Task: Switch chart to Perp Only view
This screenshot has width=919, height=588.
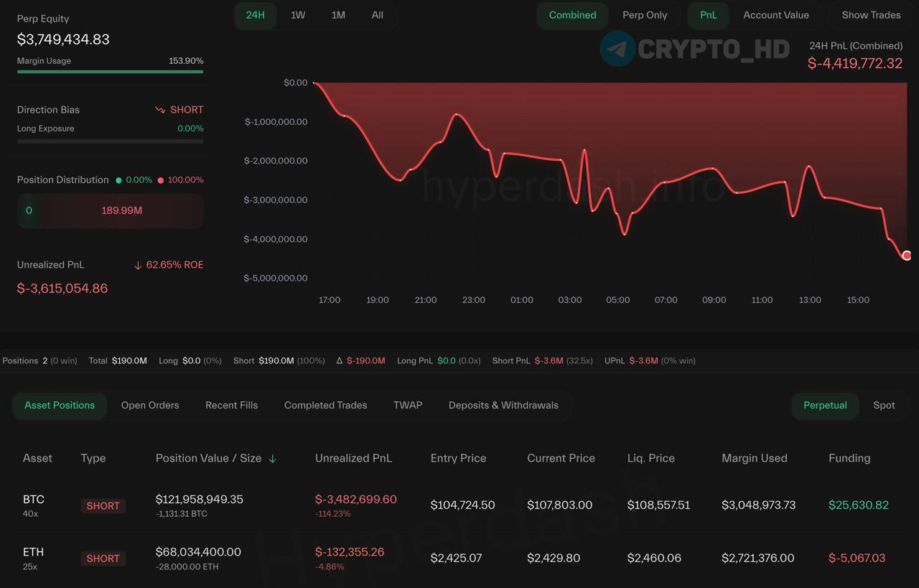Action: 645,15
